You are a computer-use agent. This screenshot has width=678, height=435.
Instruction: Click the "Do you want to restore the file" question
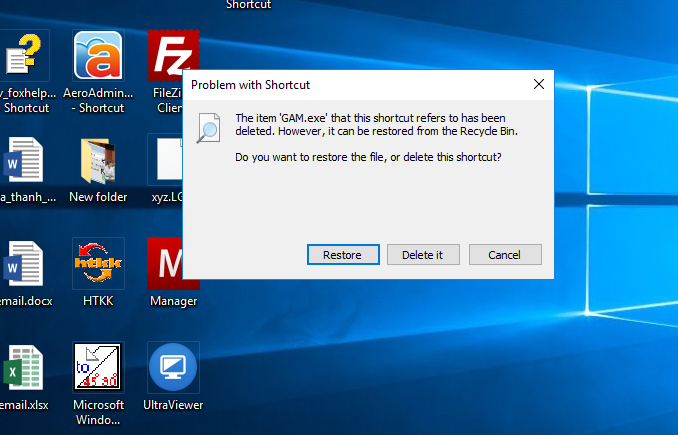click(368, 157)
